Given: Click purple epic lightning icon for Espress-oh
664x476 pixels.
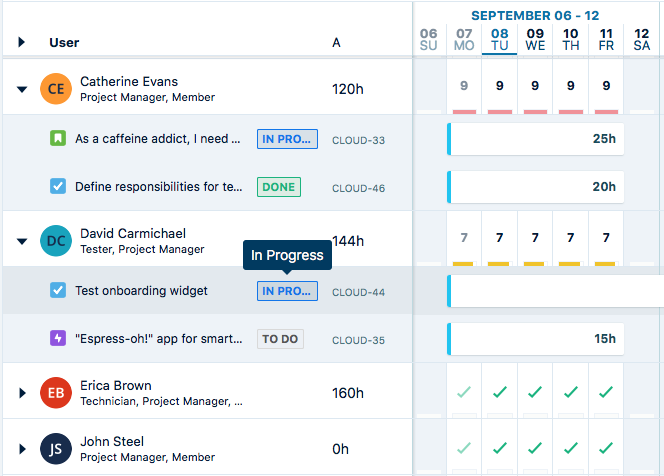Looking at the screenshot, I should 58,339.
